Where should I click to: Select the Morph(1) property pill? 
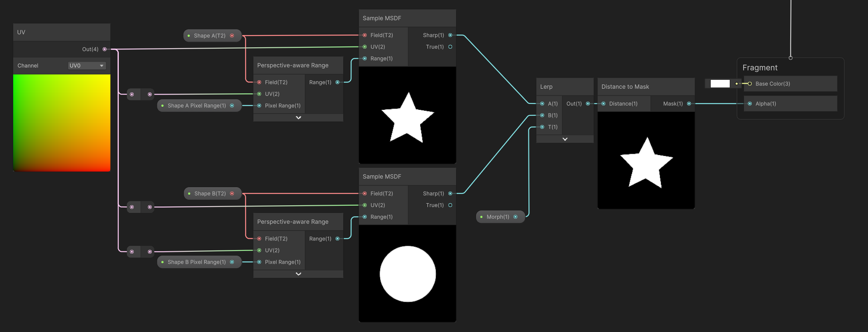[x=501, y=217]
